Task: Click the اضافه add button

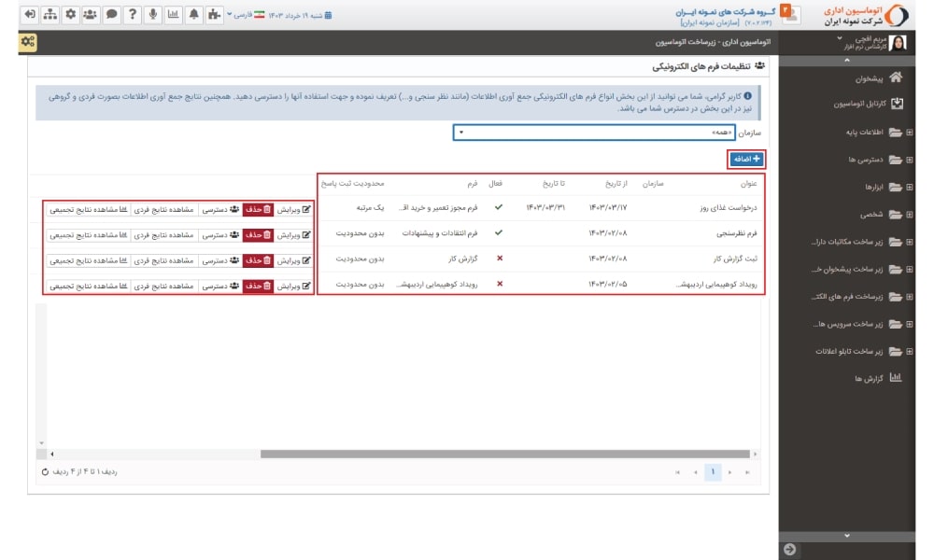Action: (x=745, y=160)
